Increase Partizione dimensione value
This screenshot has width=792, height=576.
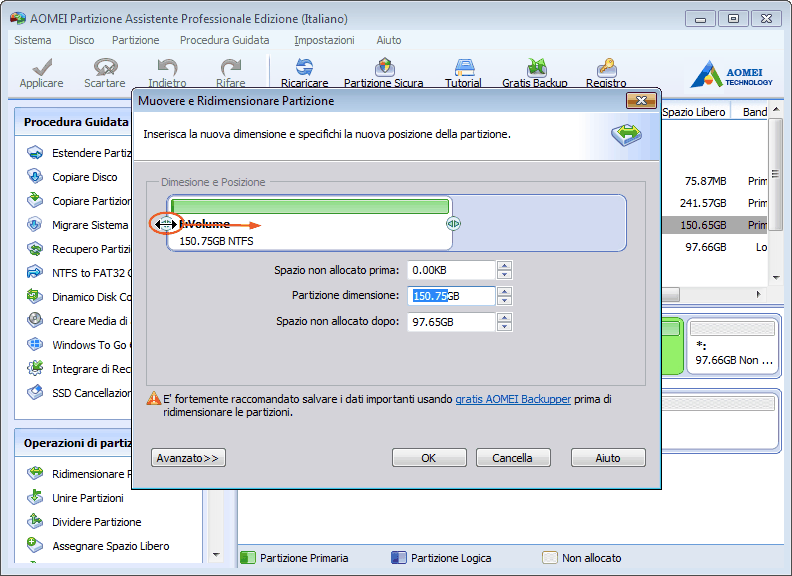click(x=504, y=292)
